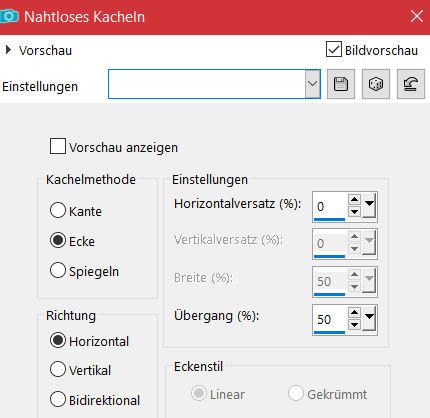Decrease Breite with down arrow
This screenshot has height=418, width=430.
point(354,287)
